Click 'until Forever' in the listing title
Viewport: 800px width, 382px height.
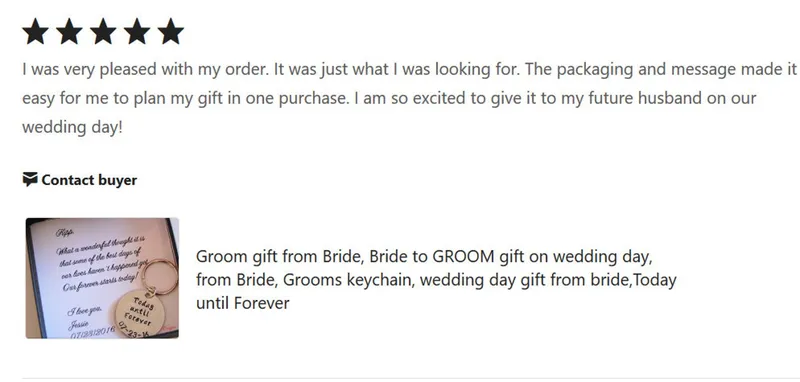click(242, 303)
